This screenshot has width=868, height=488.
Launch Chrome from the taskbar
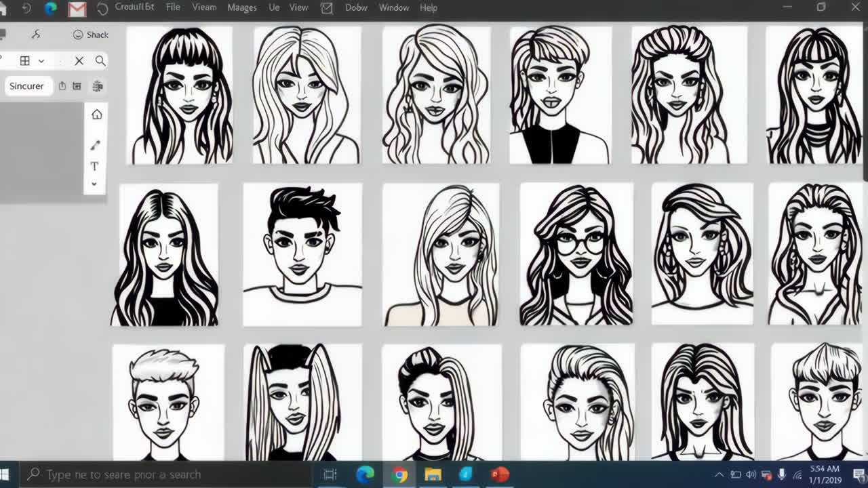400,474
